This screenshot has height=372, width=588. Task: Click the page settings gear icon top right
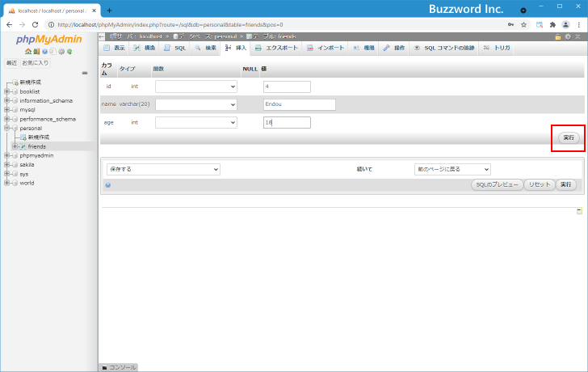click(x=568, y=36)
